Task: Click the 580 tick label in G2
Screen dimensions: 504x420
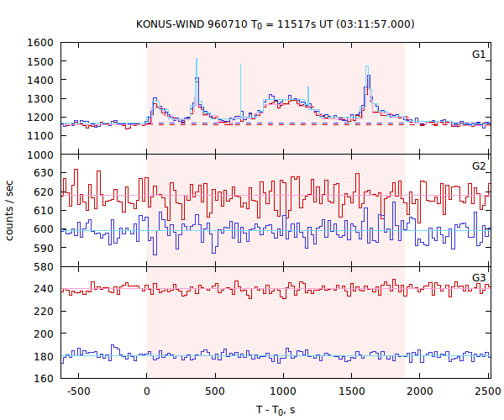Action: [44, 267]
